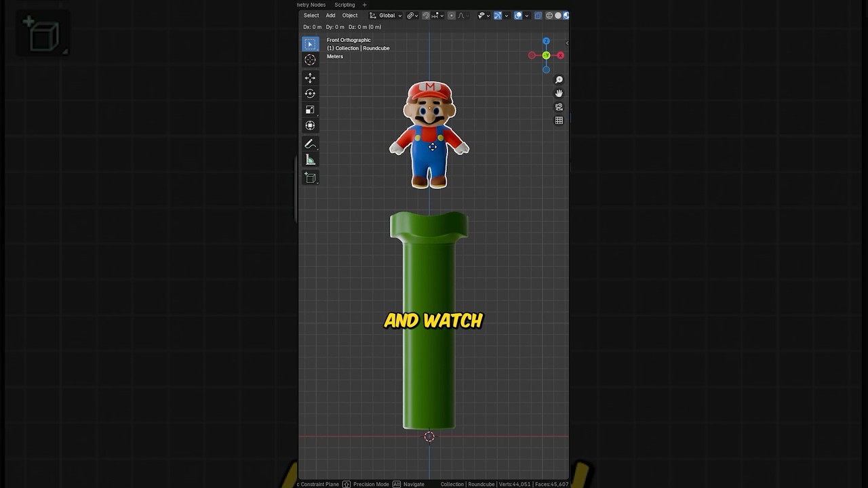Activate the Scale tool
This screenshot has height=488, width=868.
pos(310,109)
